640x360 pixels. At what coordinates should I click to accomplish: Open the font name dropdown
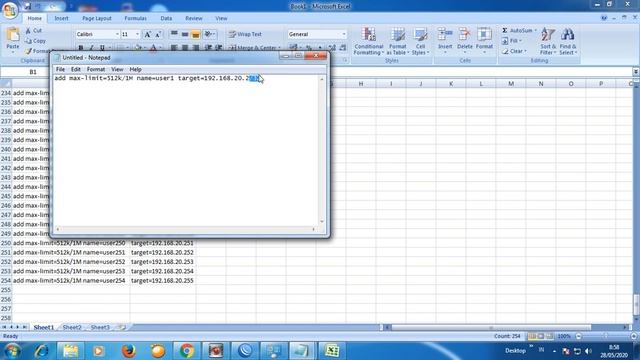pyautogui.click(x=117, y=34)
